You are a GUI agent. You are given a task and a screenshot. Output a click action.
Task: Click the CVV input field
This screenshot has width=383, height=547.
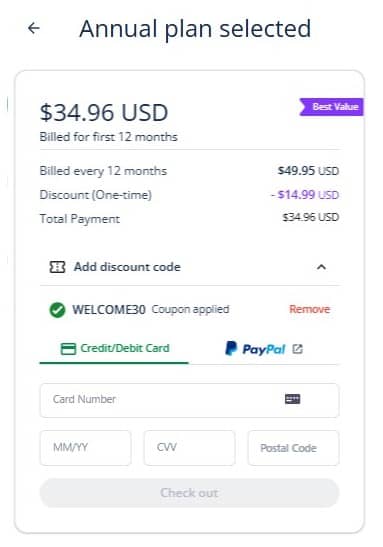pyautogui.click(x=189, y=448)
